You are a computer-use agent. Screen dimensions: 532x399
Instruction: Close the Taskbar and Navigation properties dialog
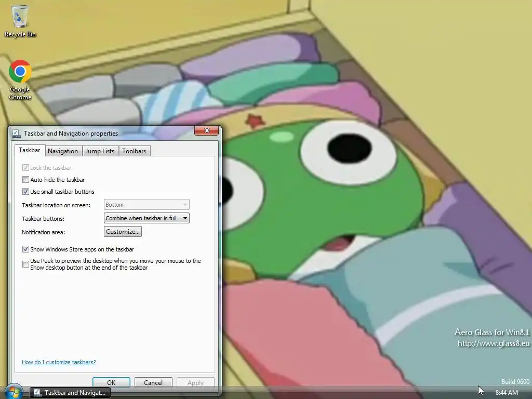206,130
